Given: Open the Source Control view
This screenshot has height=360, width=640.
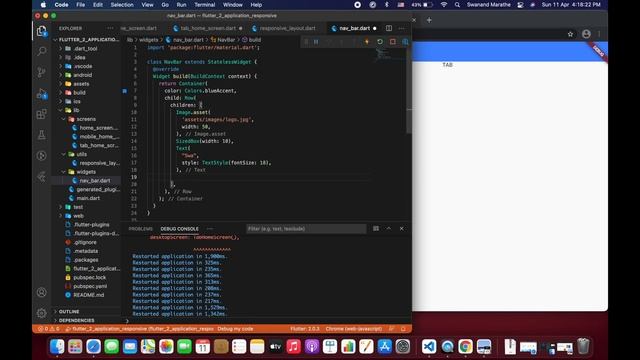Looking at the screenshot, I should 42,73.
